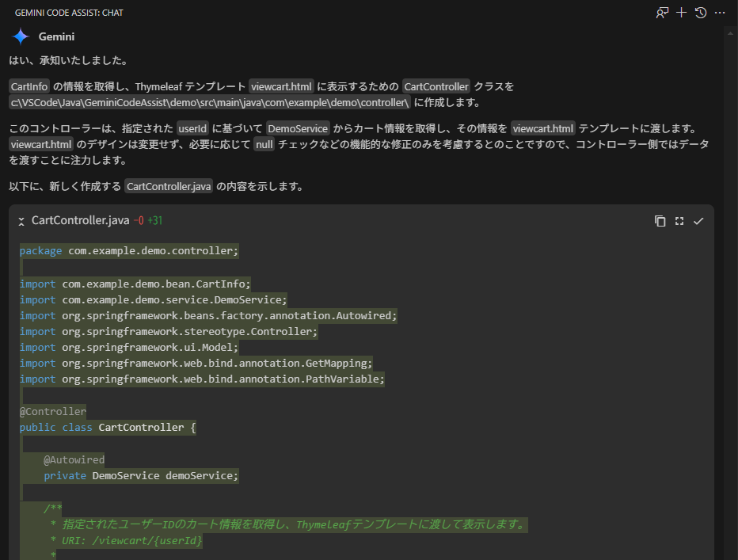Click the import Autowired code line
The height and width of the screenshot is (560, 738).
pos(208,315)
